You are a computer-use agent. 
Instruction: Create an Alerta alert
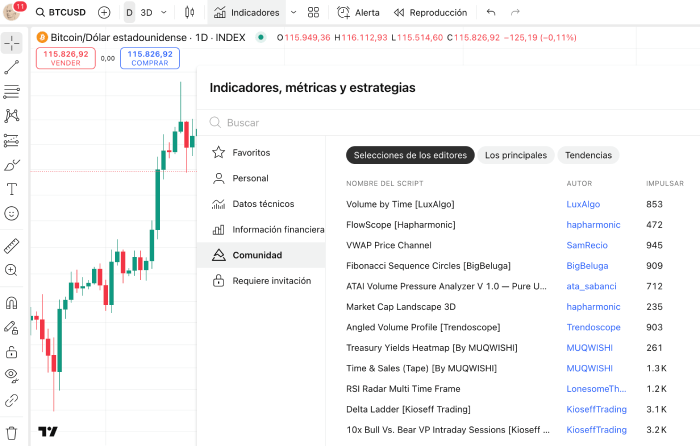358,13
